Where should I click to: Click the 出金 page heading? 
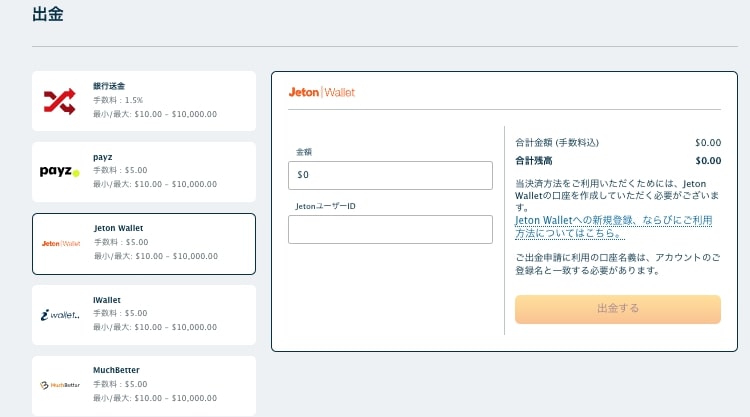tap(49, 14)
